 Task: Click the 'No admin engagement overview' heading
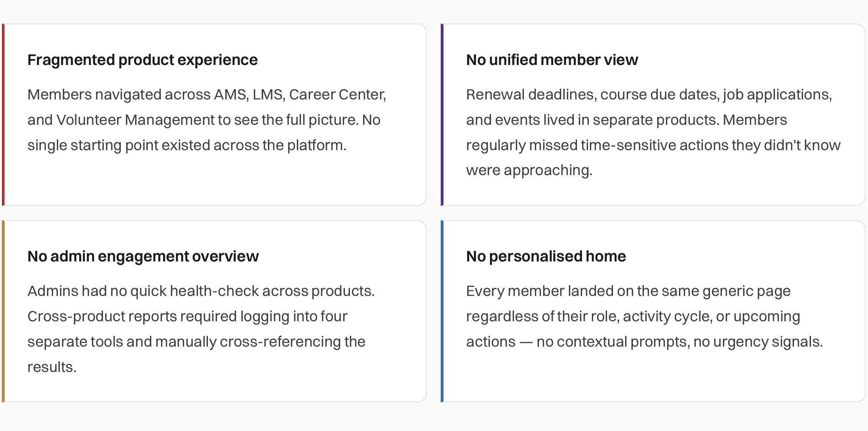coord(143,256)
